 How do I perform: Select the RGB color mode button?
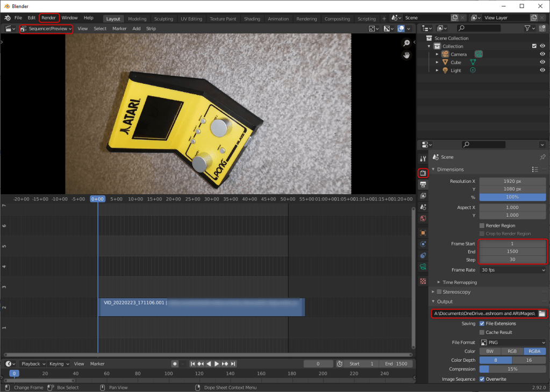[512, 351]
